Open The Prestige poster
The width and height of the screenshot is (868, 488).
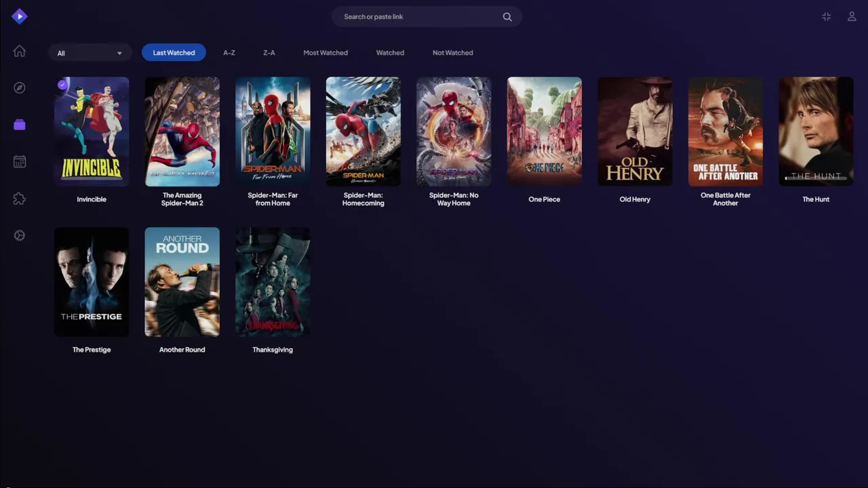click(x=92, y=282)
